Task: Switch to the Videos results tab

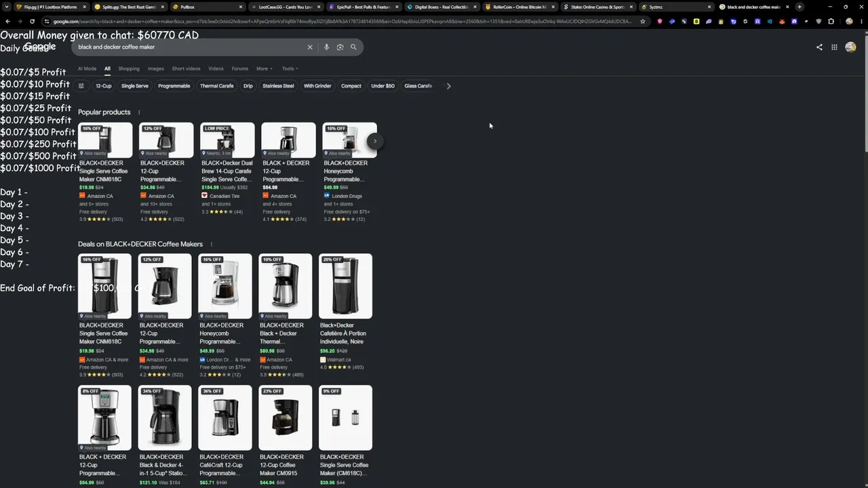Action: pos(216,68)
